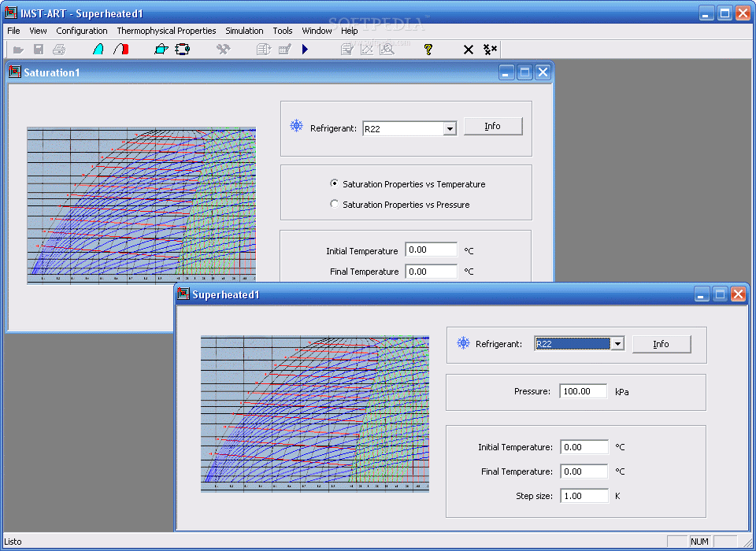Open the Tools menu
Screen dimensions: 756x551
(283, 31)
